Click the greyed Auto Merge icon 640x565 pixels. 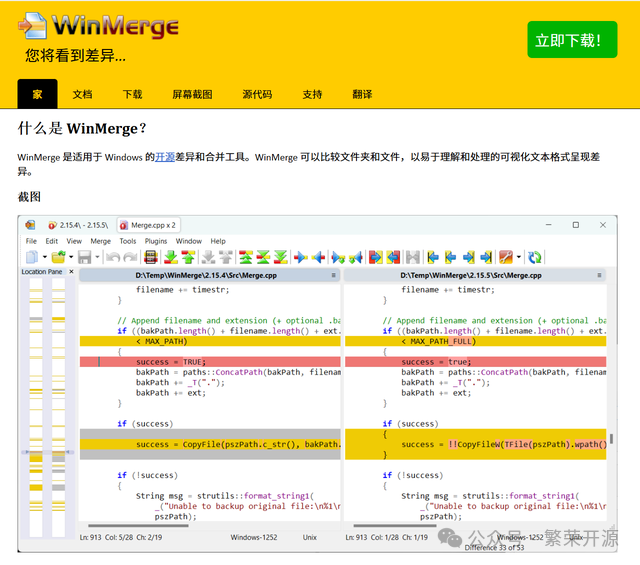click(x=413, y=257)
